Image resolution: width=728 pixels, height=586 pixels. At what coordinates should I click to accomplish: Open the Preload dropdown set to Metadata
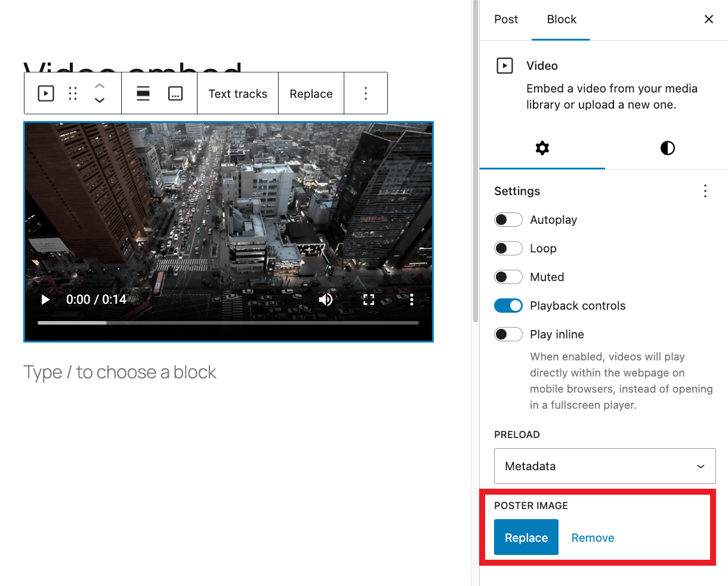[604, 465]
